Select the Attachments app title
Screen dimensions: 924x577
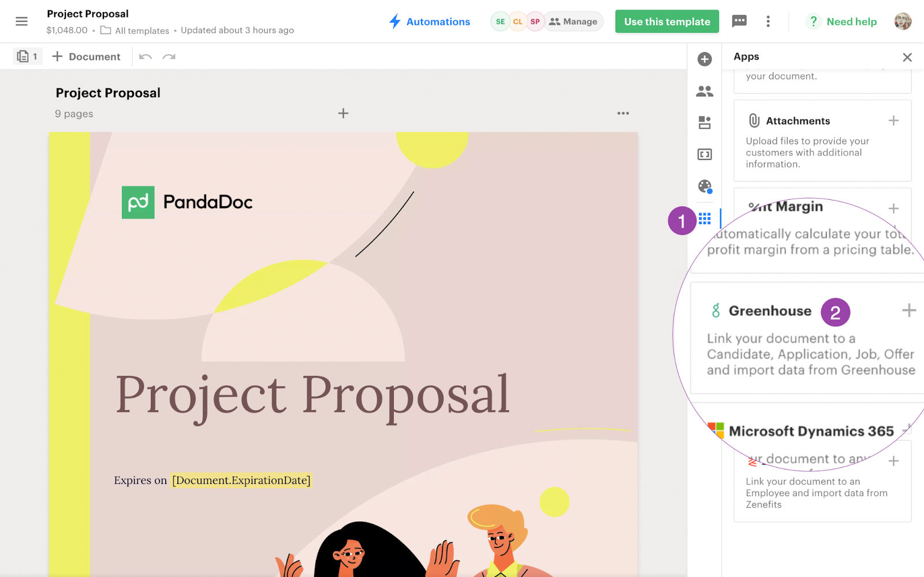click(x=798, y=121)
